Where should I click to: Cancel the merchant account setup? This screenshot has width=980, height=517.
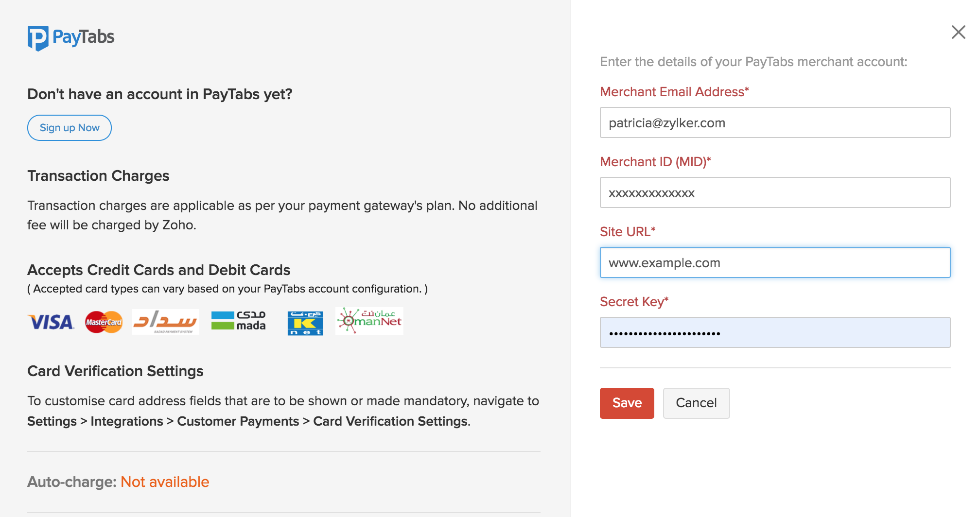coord(696,403)
